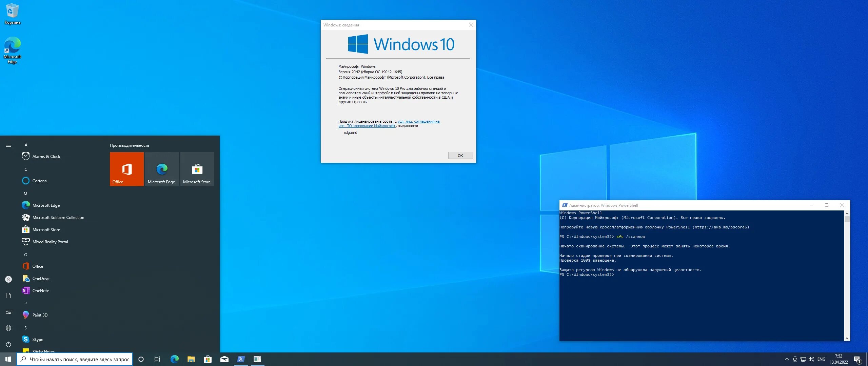Viewport: 868px width, 366px height.
Task: Expand the Start menu hamburger button
Action: (8, 145)
